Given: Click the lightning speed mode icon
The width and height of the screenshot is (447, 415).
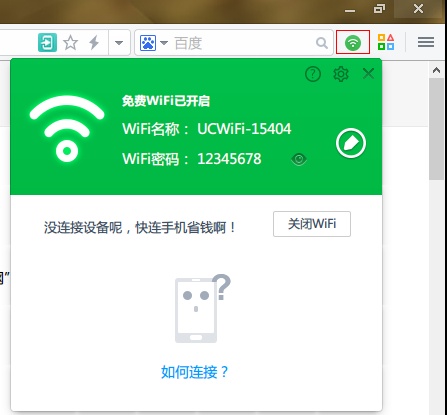Looking at the screenshot, I should coord(94,43).
